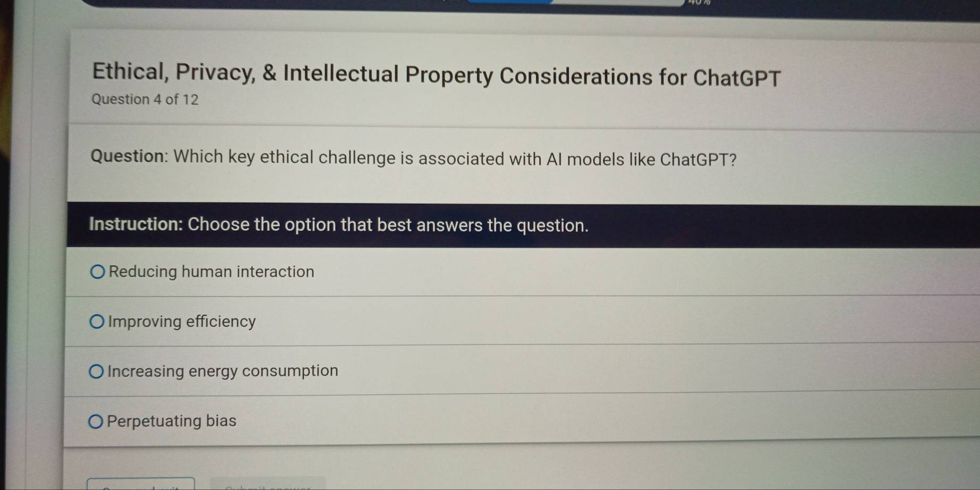Pick the "Increasing energy consumption" option
The width and height of the screenshot is (980, 490).
coord(222,371)
